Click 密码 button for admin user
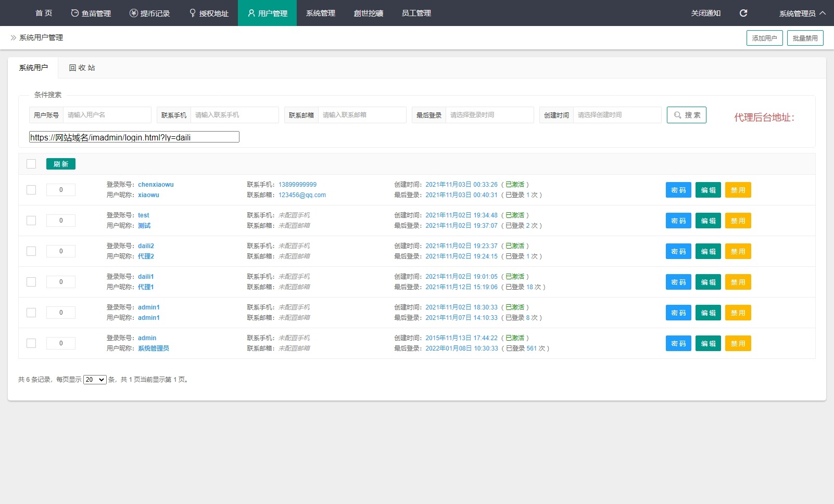The image size is (834, 504). (x=678, y=343)
